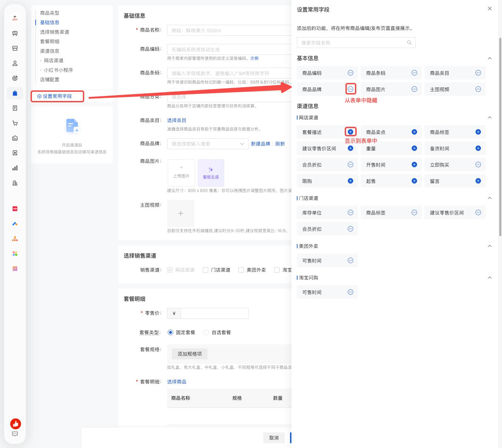Open shopping cart icon in left sidebar
Image resolution: width=502 pixels, height=448 pixels.
pos(15,123)
